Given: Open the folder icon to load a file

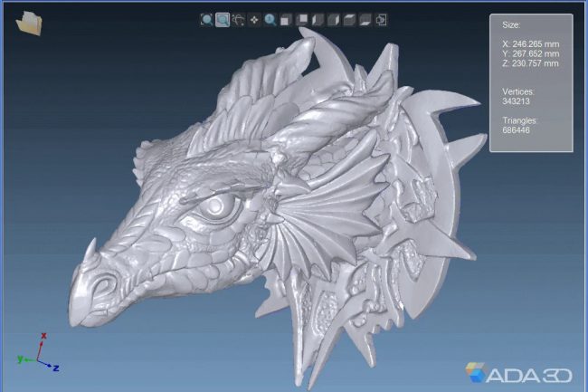Looking at the screenshot, I should click(29, 23).
